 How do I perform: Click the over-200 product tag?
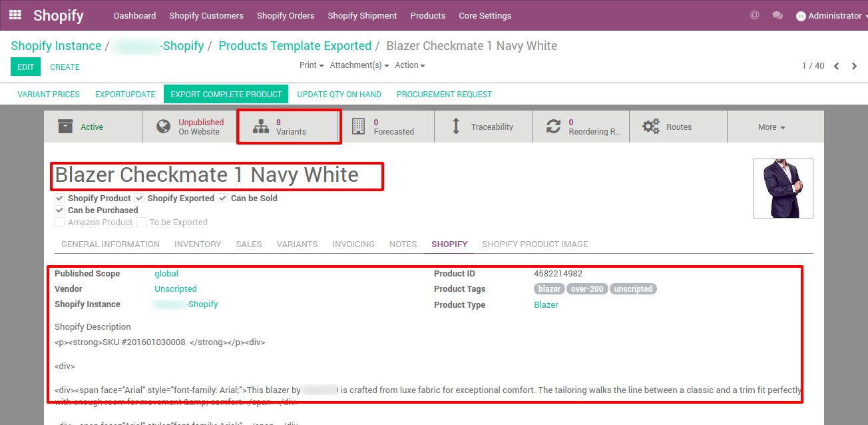587,289
